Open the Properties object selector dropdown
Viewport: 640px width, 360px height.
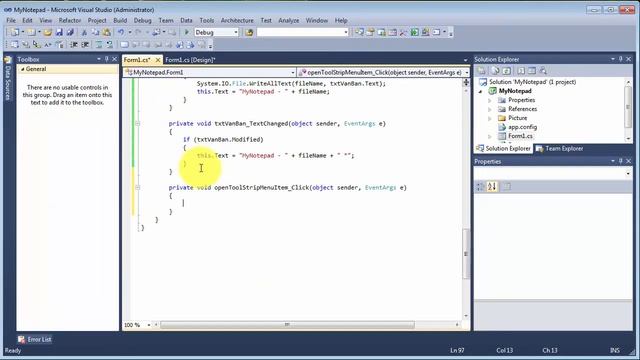[x=628, y=174]
